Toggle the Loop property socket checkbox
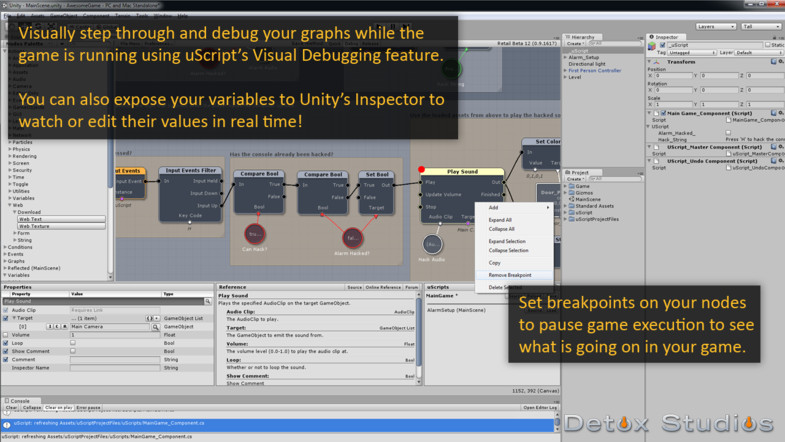 click(x=6, y=343)
